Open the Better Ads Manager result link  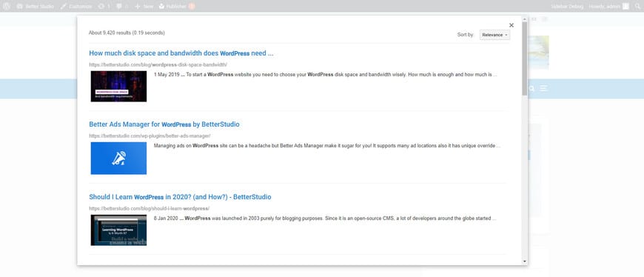tap(164, 124)
